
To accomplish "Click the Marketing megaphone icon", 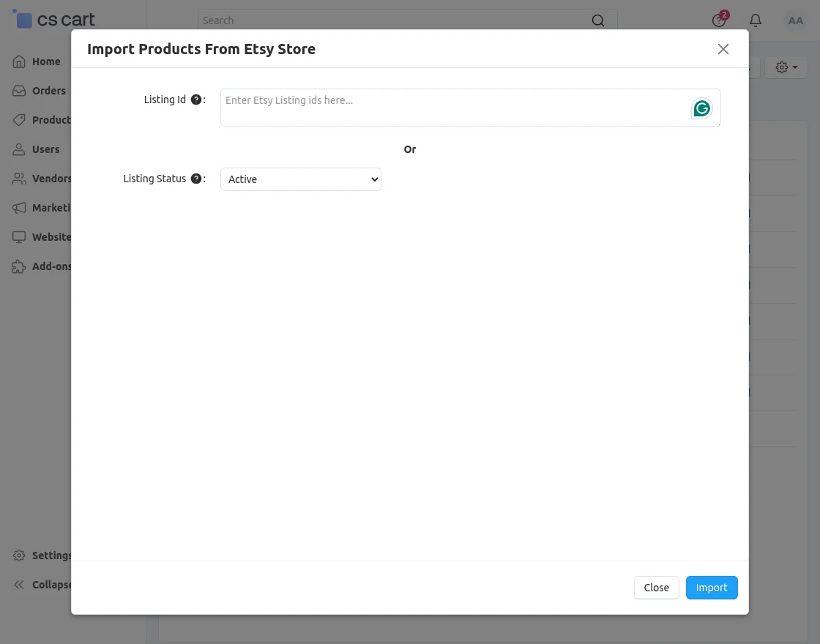I will 19,208.
